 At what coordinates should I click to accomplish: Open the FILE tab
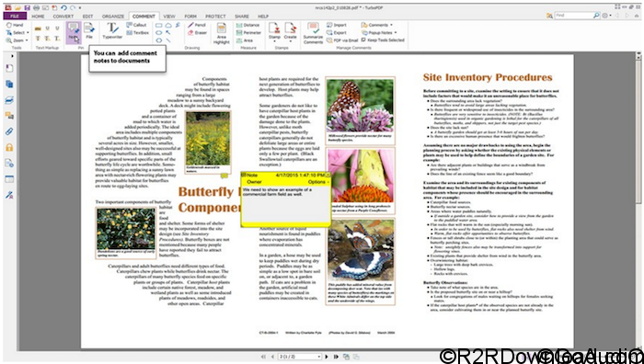pyautogui.click(x=16, y=17)
